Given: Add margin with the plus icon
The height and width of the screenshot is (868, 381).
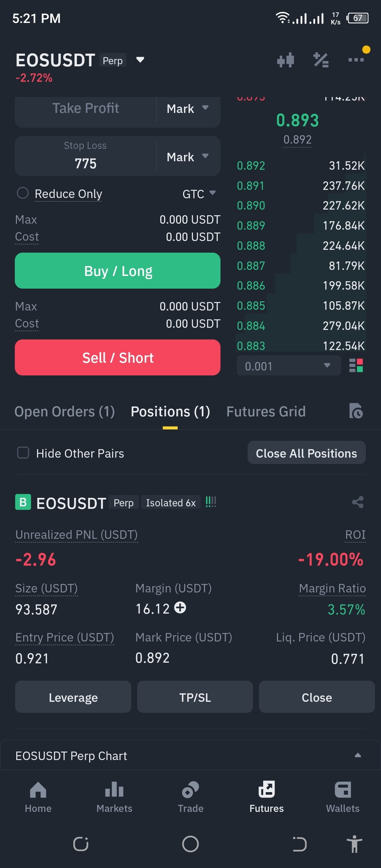Looking at the screenshot, I should point(180,608).
